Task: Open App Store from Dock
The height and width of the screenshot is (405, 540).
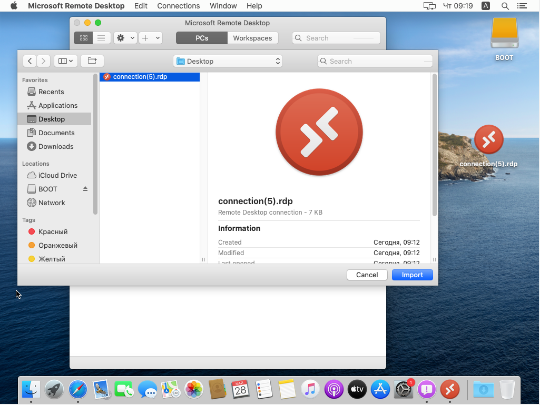Action: pos(380,390)
